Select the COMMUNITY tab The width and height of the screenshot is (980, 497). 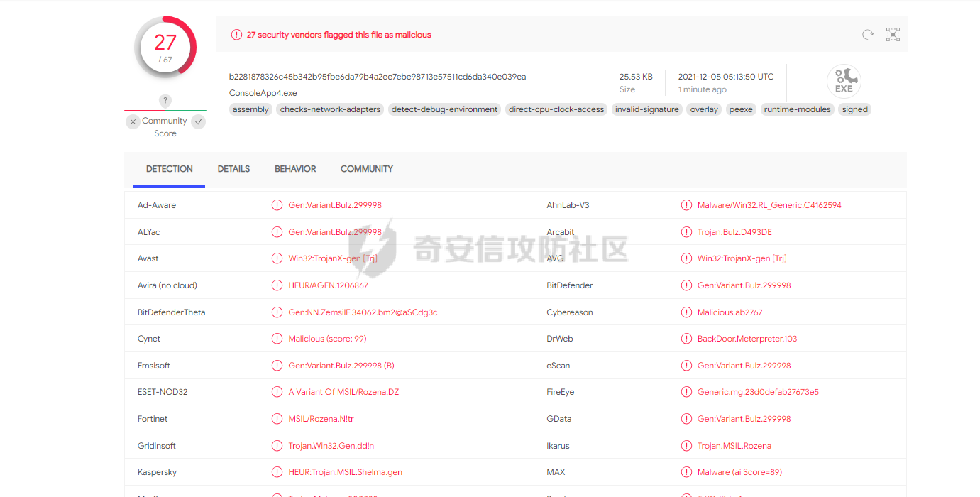pyautogui.click(x=366, y=169)
